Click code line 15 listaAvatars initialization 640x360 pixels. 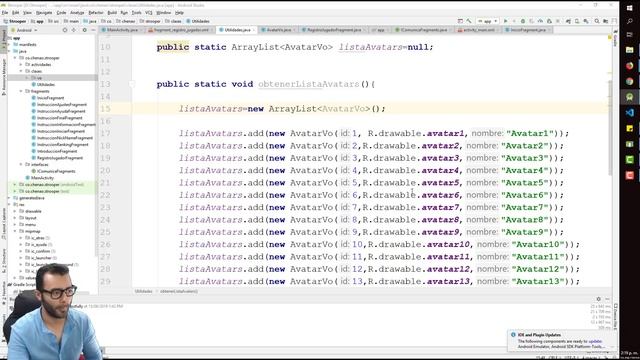click(x=282, y=109)
